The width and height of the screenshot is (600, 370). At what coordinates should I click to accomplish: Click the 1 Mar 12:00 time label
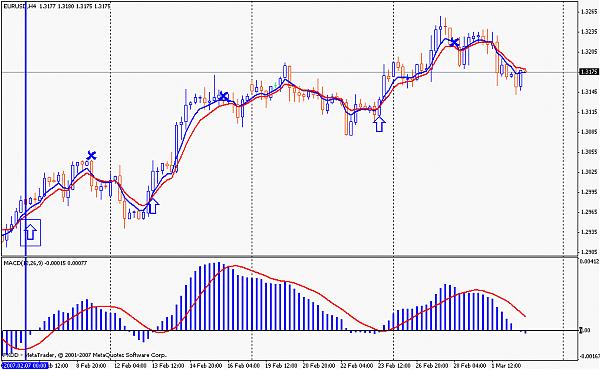click(506, 366)
